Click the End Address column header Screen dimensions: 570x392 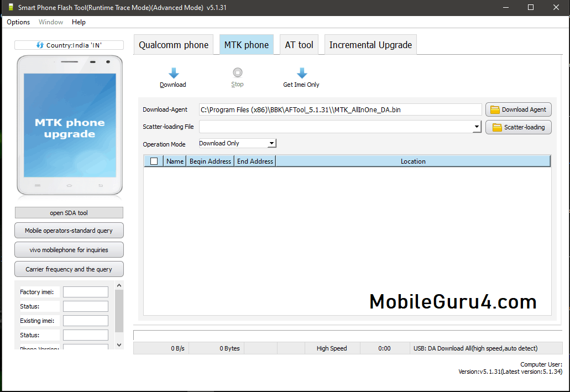pos(255,161)
